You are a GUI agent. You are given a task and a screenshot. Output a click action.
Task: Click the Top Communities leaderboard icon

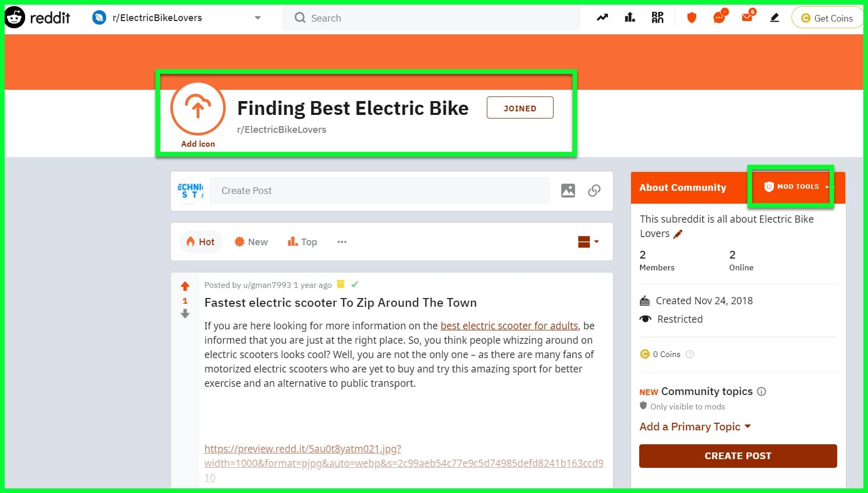[x=629, y=17]
